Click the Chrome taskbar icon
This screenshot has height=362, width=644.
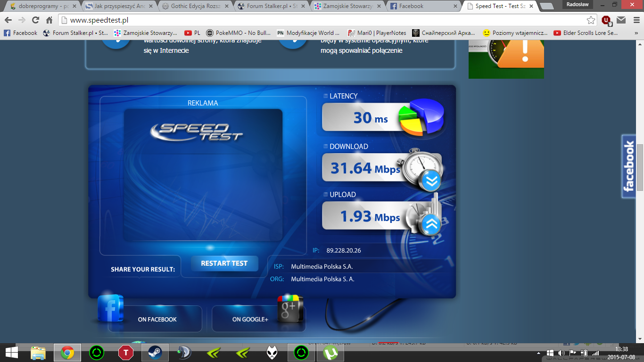tap(67, 353)
